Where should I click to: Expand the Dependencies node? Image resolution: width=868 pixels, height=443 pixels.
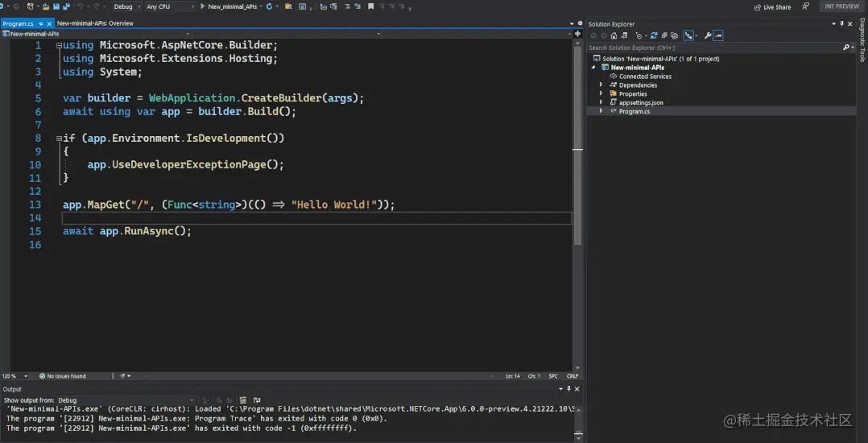[x=601, y=85]
